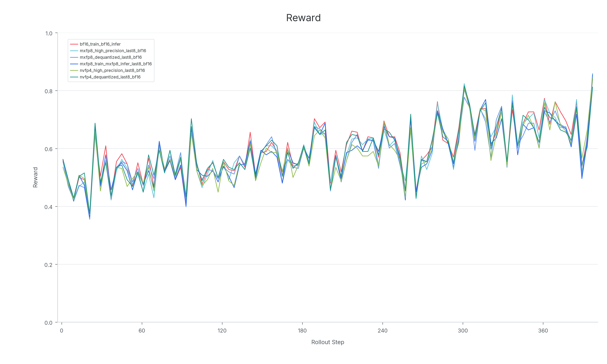Click the 300 x-axis tick label
The image size is (607, 364).
click(x=463, y=331)
